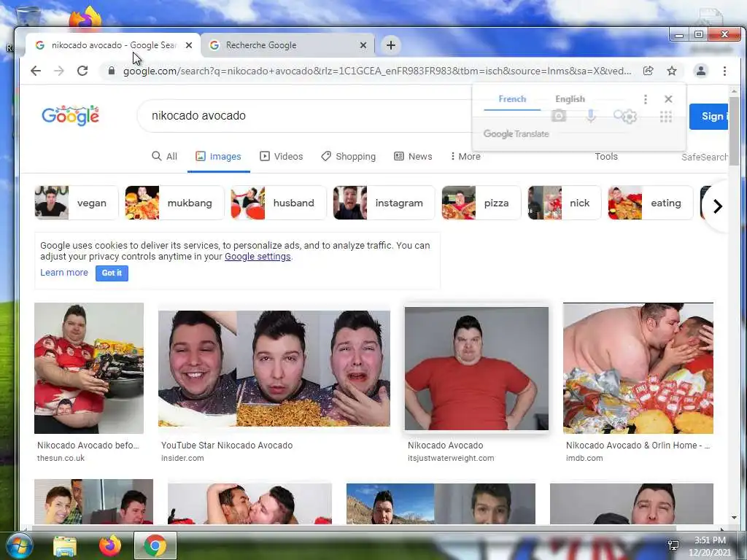Open the News results tab
Screen dimensions: 747x560
(413, 156)
